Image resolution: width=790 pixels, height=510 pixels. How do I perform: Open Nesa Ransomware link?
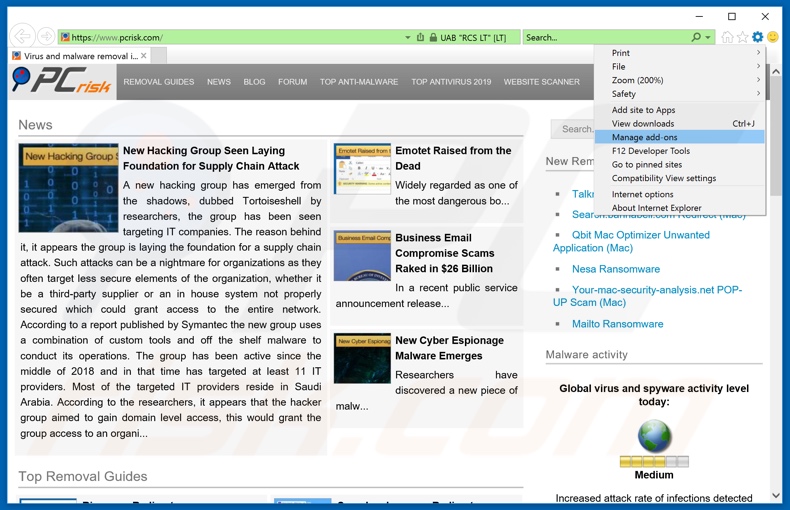(616, 269)
